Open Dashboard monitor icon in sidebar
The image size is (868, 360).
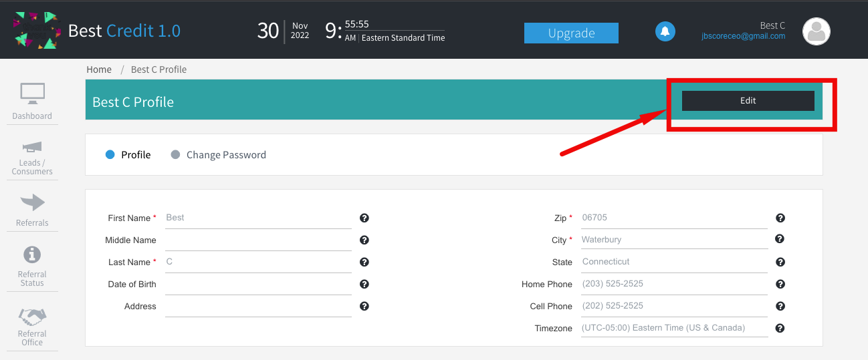point(32,94)
